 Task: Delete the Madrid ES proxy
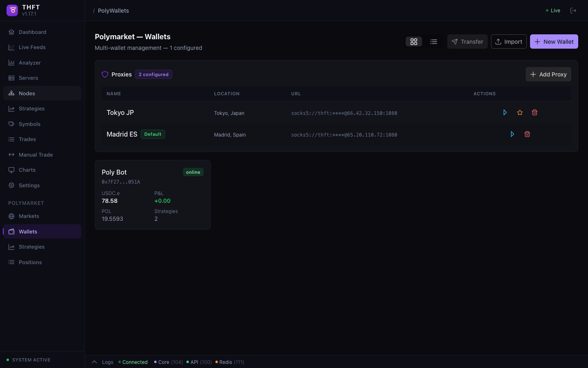coord(527,134)
